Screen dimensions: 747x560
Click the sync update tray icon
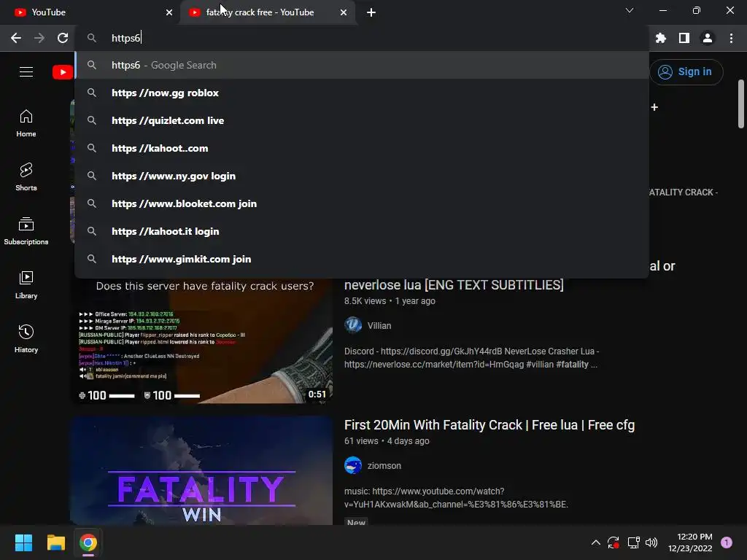(x=613, y=542)
